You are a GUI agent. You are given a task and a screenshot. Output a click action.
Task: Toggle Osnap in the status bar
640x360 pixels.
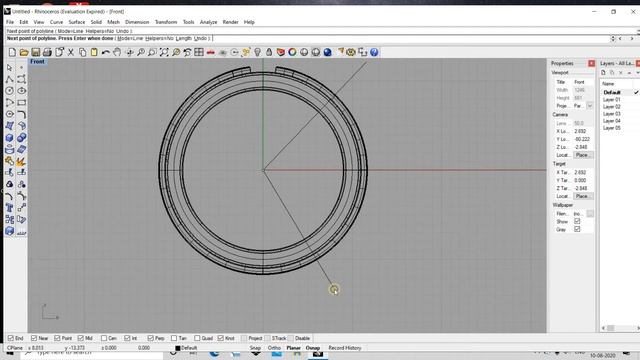coord(313,348)
